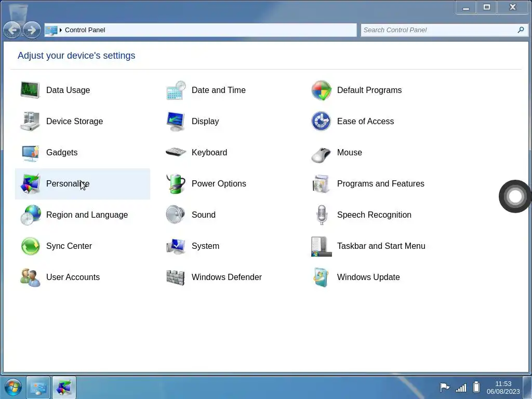Open the Gadgets icon
The image size is (532, 399).
30,153
